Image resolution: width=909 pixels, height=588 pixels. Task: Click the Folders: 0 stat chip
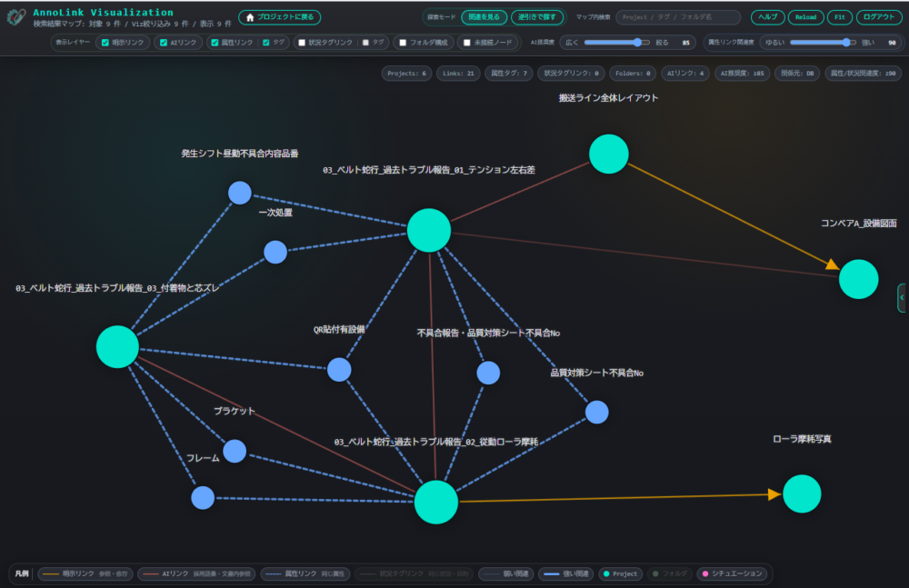click(x=633, y=74)
